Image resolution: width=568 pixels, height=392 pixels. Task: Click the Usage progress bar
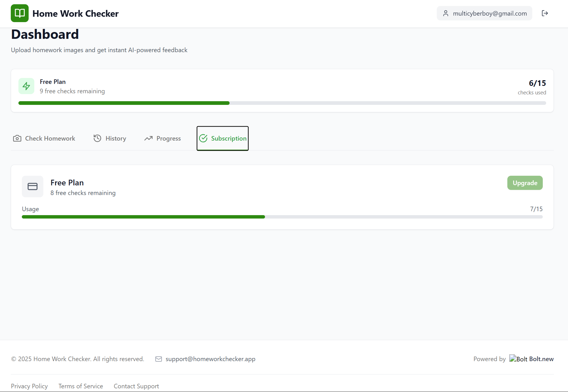(282, 217)
